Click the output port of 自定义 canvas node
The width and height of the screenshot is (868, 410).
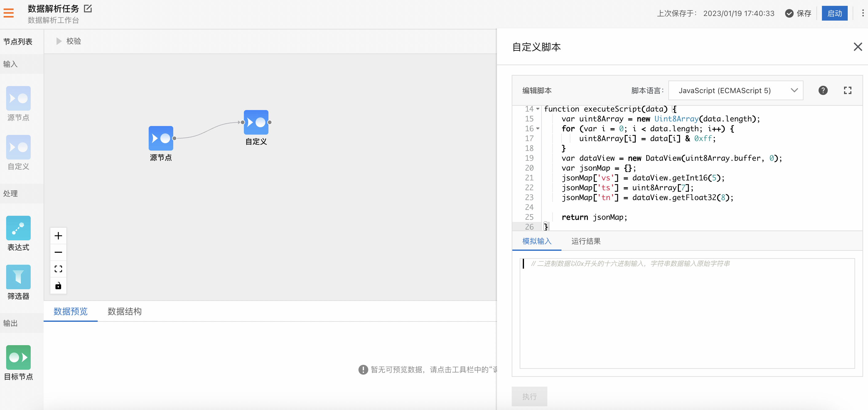click(x=270, y=122)
